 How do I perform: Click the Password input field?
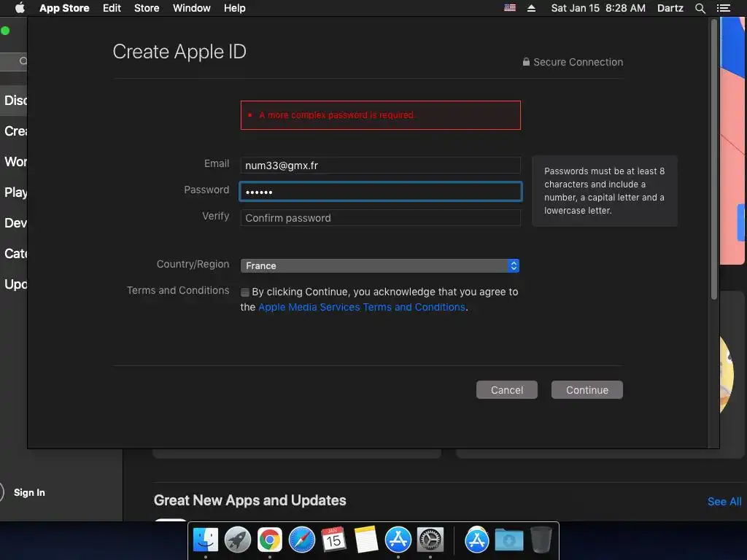(380, 192)
